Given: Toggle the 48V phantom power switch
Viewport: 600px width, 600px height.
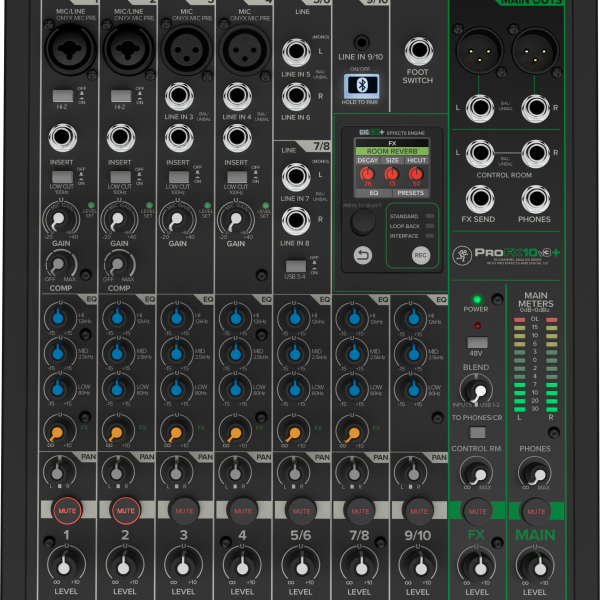Looking at the screenshot, I should click(477, 342).
